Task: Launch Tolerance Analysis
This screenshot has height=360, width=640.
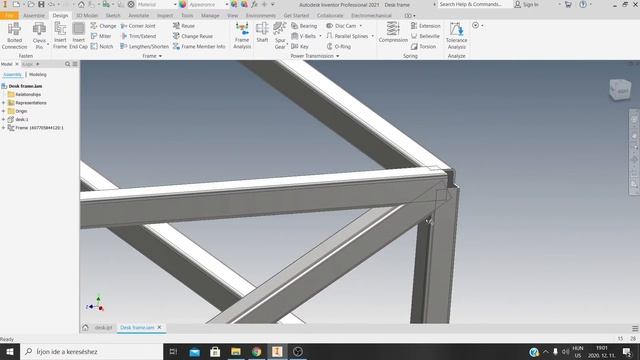Action: click(x=456, y=36)
